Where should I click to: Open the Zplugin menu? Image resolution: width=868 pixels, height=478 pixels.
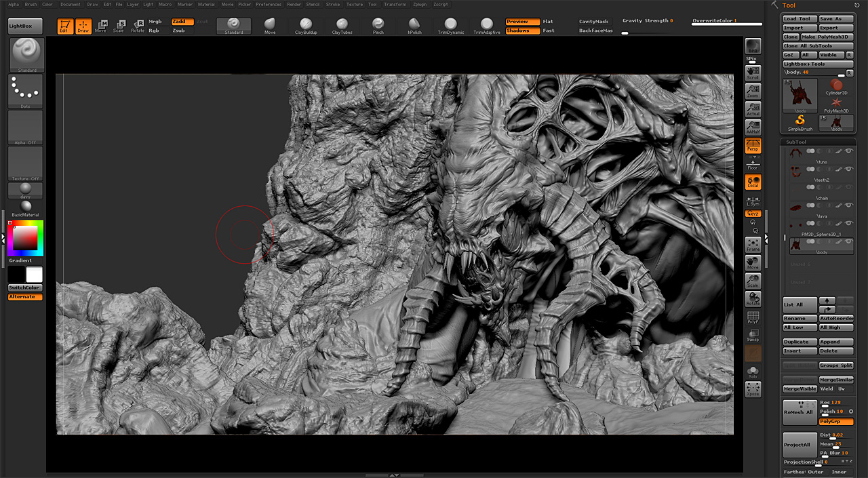(420, 4)
